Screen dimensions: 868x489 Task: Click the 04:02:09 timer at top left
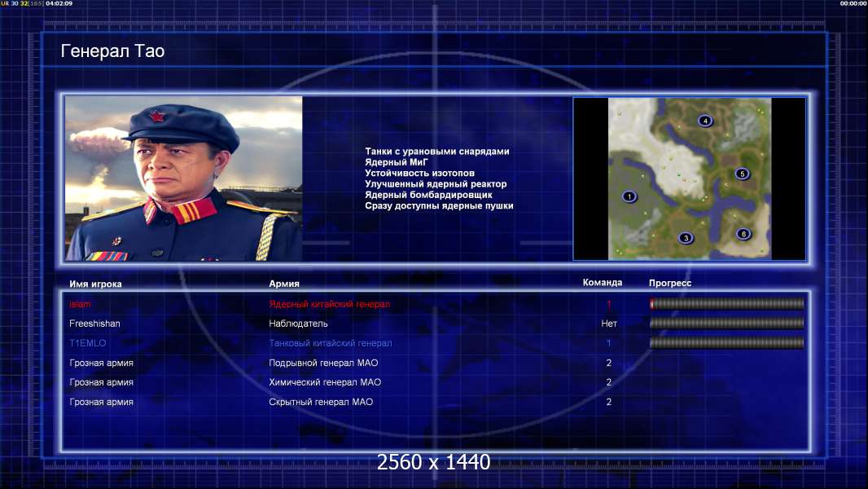59,3
